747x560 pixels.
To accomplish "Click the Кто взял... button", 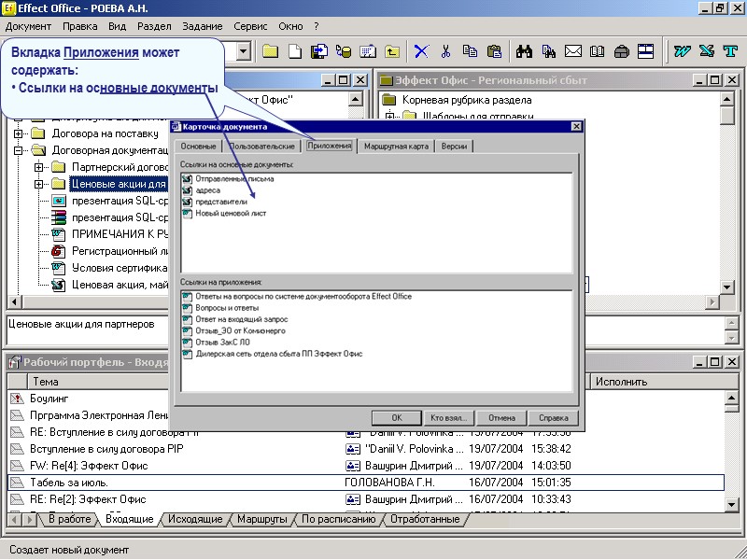I will (x=449, y=418).
